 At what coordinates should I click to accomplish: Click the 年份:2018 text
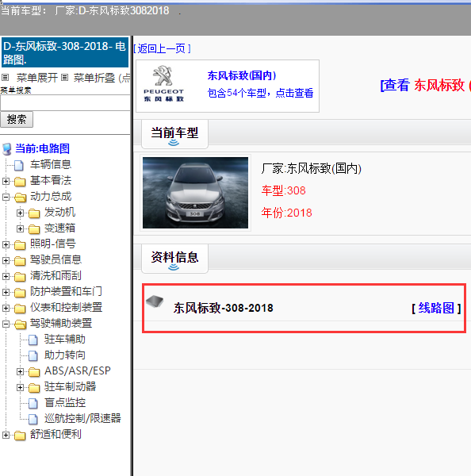(287, 213)
